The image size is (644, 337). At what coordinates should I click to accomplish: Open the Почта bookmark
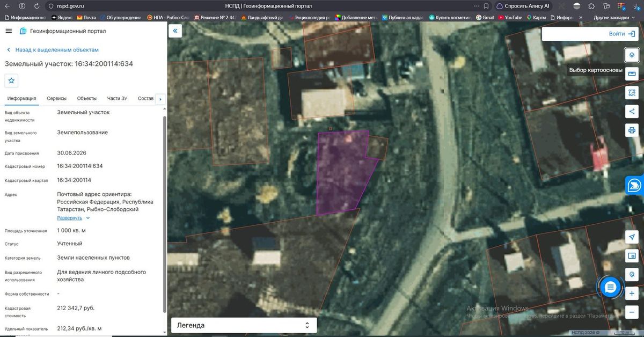point(86,17)
